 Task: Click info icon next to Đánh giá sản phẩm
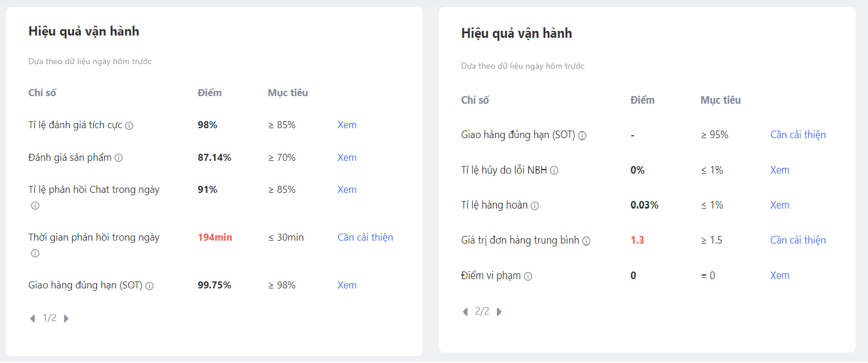pyautogui.click(x=118, y=158)
